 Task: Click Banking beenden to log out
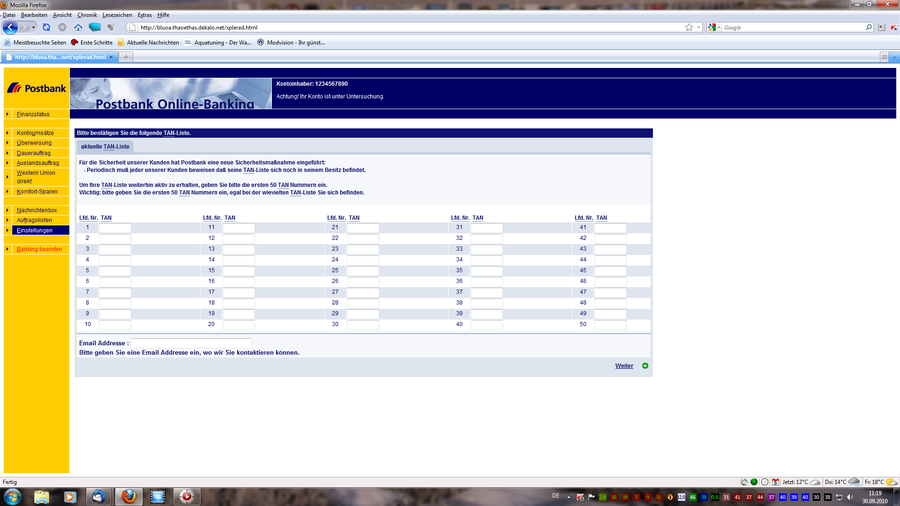click(39, 249)
